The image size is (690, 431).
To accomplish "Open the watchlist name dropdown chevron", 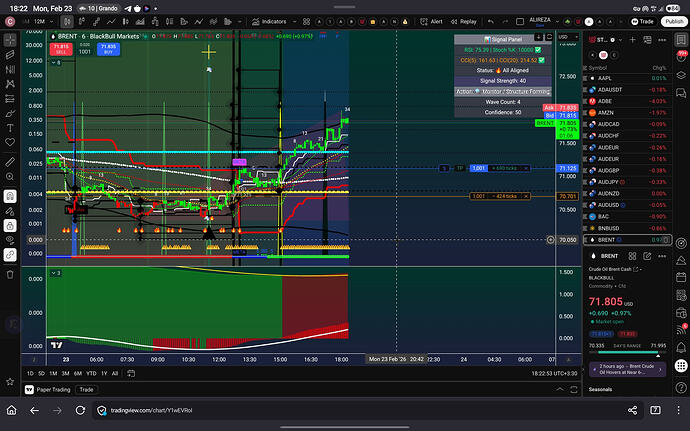I will coord(620,40).
